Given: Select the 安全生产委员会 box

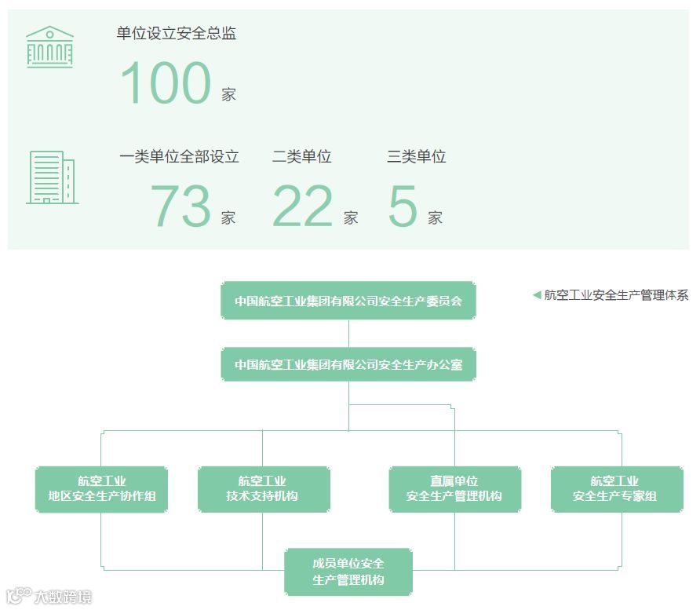Looking at the screenshot, I should click(348, 301).
